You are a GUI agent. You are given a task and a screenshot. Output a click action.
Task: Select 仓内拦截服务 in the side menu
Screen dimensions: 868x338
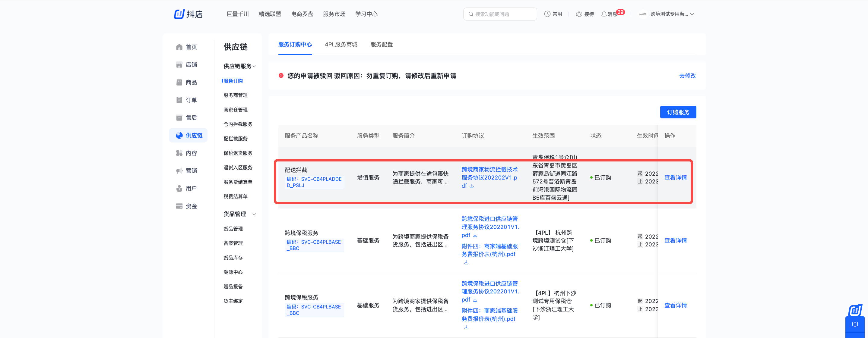(x=238, y=124)
